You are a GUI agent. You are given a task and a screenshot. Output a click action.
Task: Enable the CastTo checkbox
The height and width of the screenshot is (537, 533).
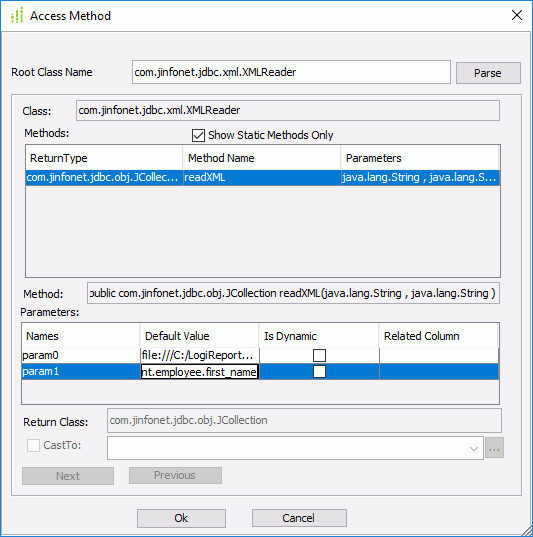click(34, 446)
